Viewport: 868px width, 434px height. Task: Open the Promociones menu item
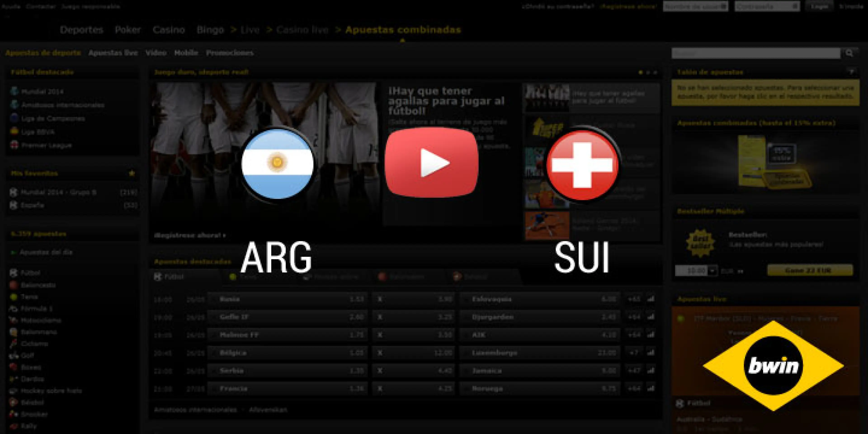click(230, 53)
